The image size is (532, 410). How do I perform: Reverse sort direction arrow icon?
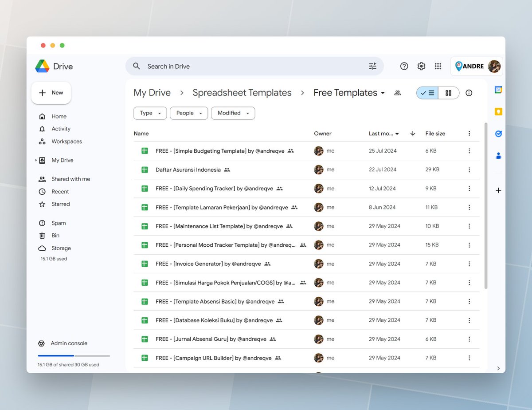click(x=413, y=134)
